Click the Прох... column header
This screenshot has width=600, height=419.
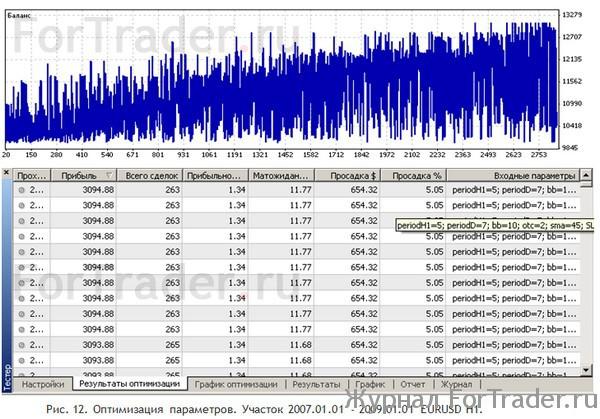(32, 176)
